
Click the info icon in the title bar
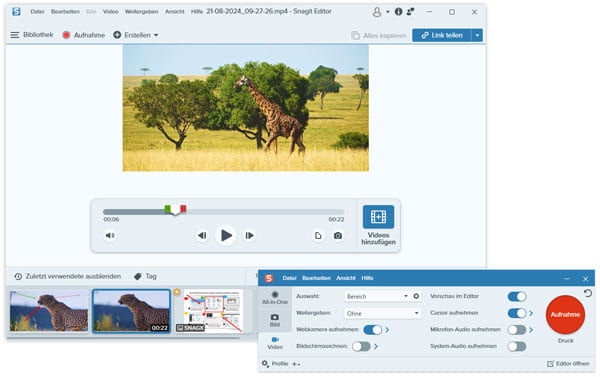pos(398,11)
